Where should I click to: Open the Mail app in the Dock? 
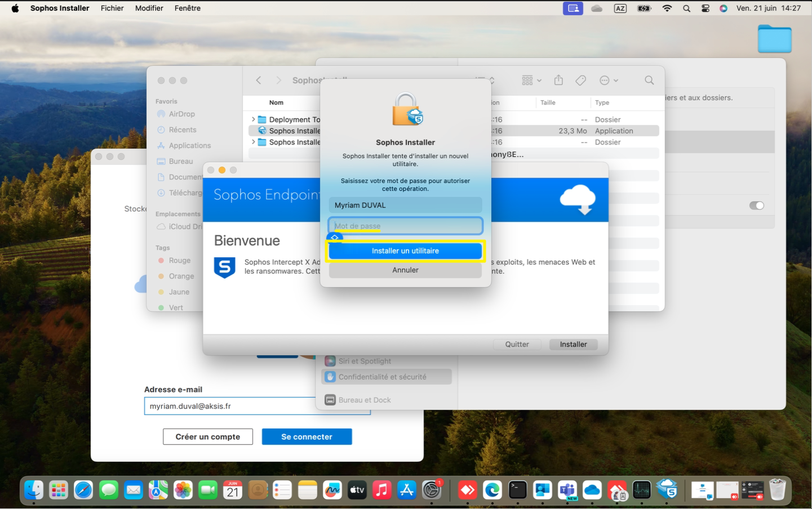134,490
